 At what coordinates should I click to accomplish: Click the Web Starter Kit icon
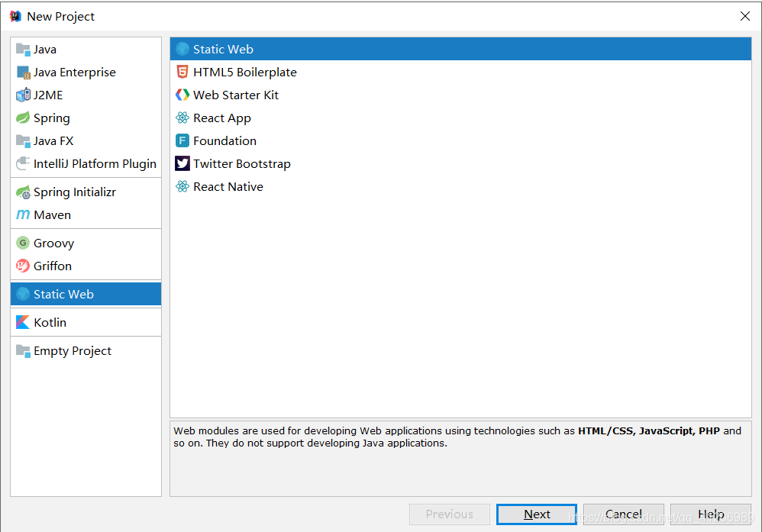coord(182,95)
